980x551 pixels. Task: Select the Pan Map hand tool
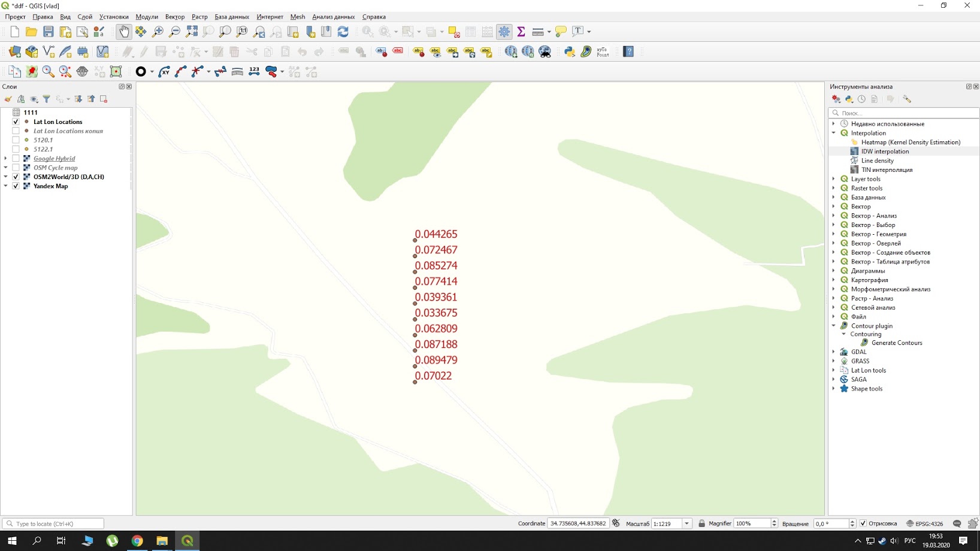pos(124,32)
